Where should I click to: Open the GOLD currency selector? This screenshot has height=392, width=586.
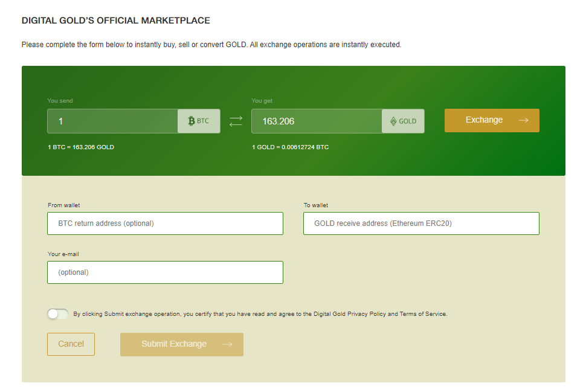403,121
